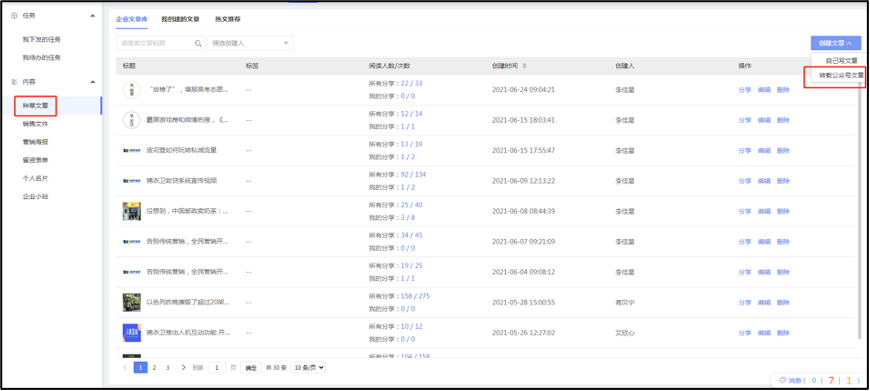This screenshot has height=391, width=870.
Task: Select 企业小站 in the sidebar
Action: tap(35, 196)
